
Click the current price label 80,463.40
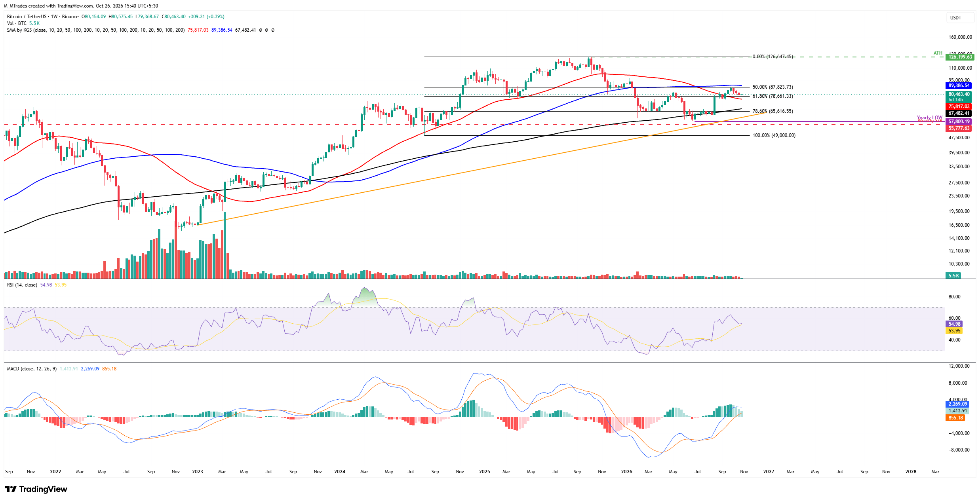click(x=959, y=94)
